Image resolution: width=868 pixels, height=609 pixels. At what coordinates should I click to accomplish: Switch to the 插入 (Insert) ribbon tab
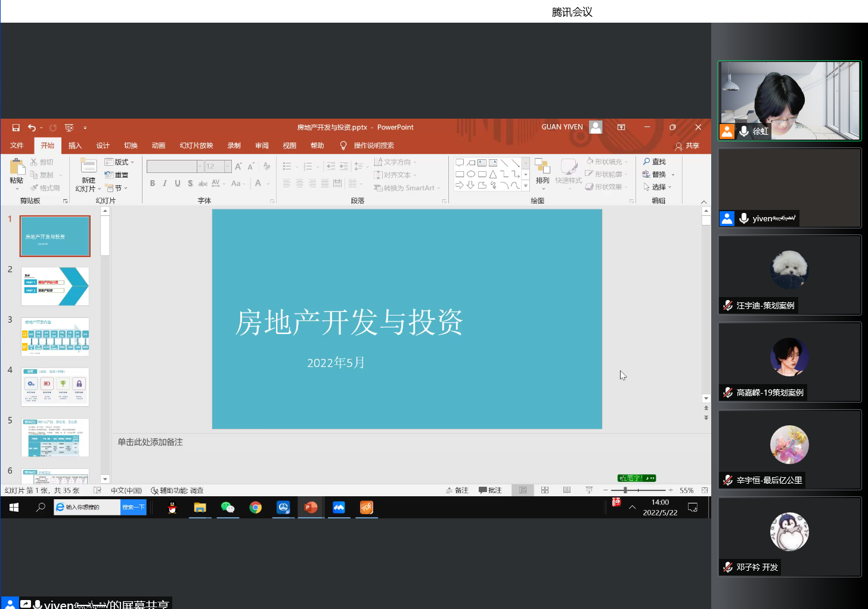pos(75,145)
